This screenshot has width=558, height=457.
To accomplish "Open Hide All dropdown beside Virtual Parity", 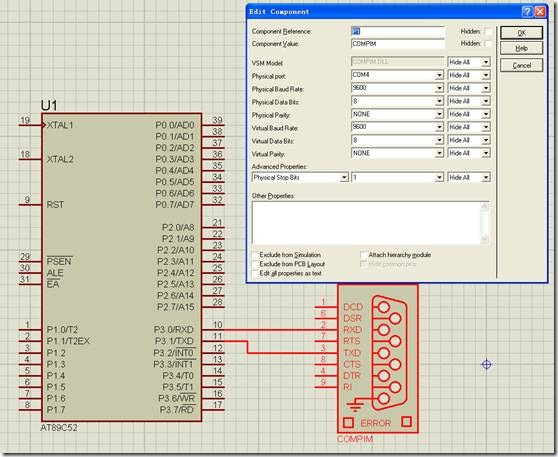I will pos(469,153).
